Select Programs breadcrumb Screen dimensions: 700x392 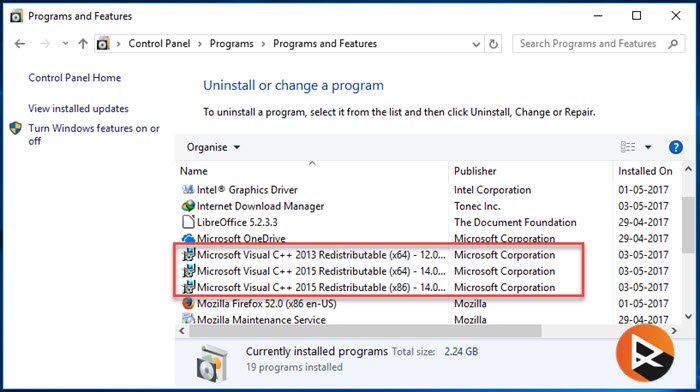(x=231, y=44)
